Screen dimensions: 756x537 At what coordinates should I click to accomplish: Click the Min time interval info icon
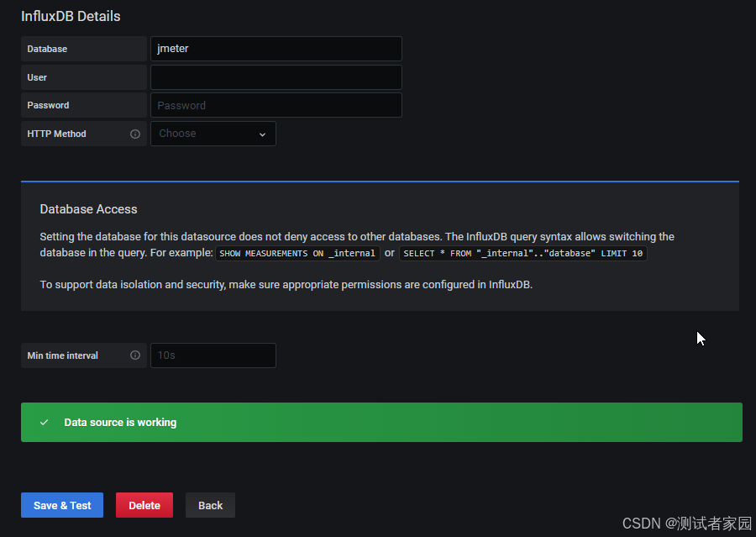[135, 355]
